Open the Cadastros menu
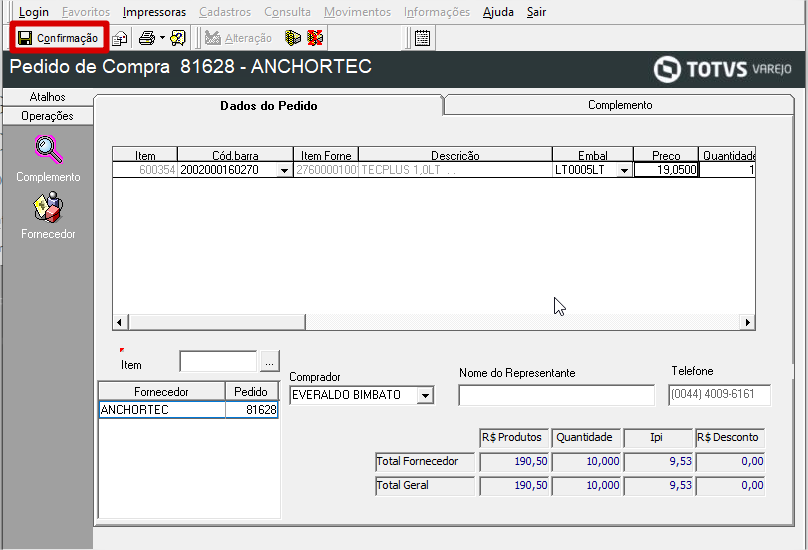The height and width of the screenshot is (550, 808). tap(225, 12)
